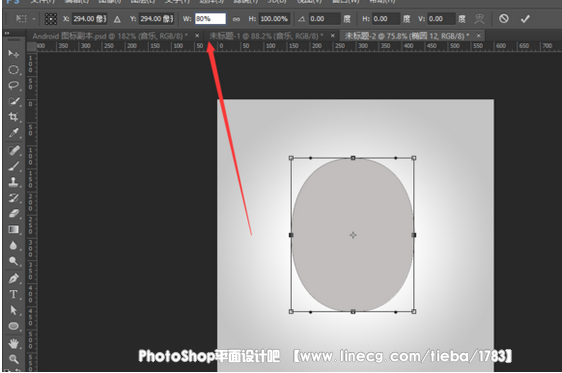Viewport: 562px width, 373px height.
Task: Switch to Android 图标副本.psd tab
Action: [x=110, y=36]
